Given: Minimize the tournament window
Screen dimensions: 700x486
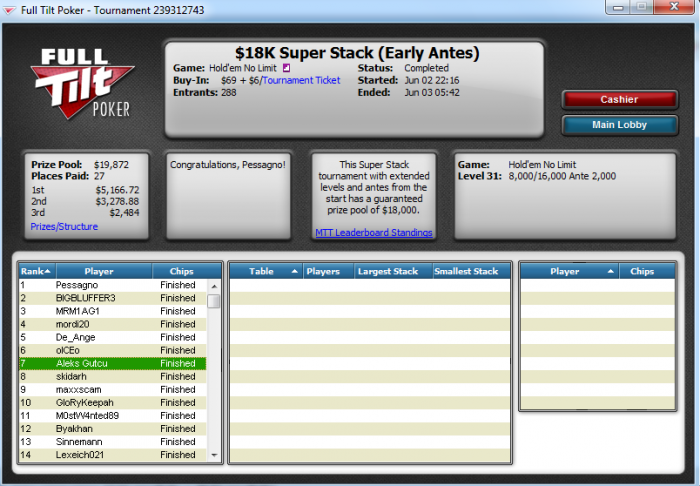Looking at the screenshot, I should point(618,7).
